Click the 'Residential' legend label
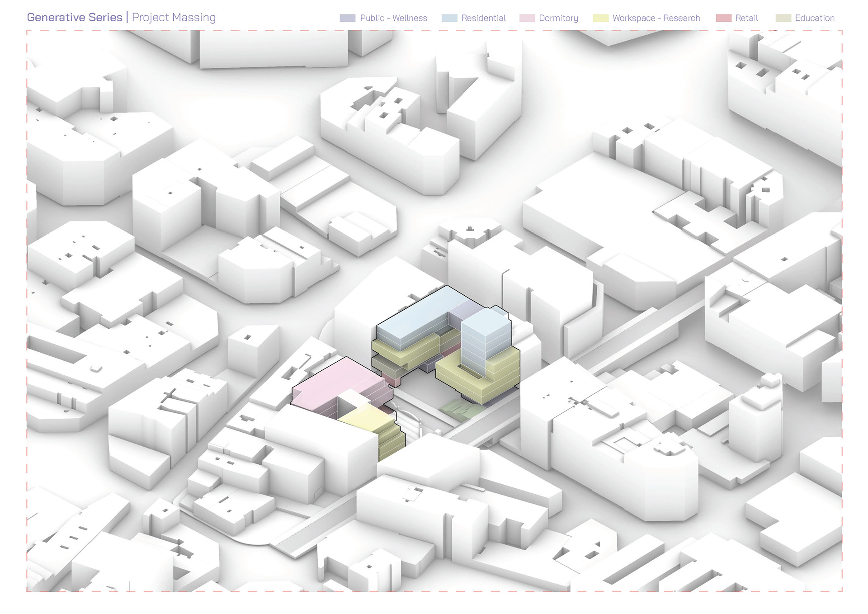Screen dimensions: 868x614 (x=483, y=18)
